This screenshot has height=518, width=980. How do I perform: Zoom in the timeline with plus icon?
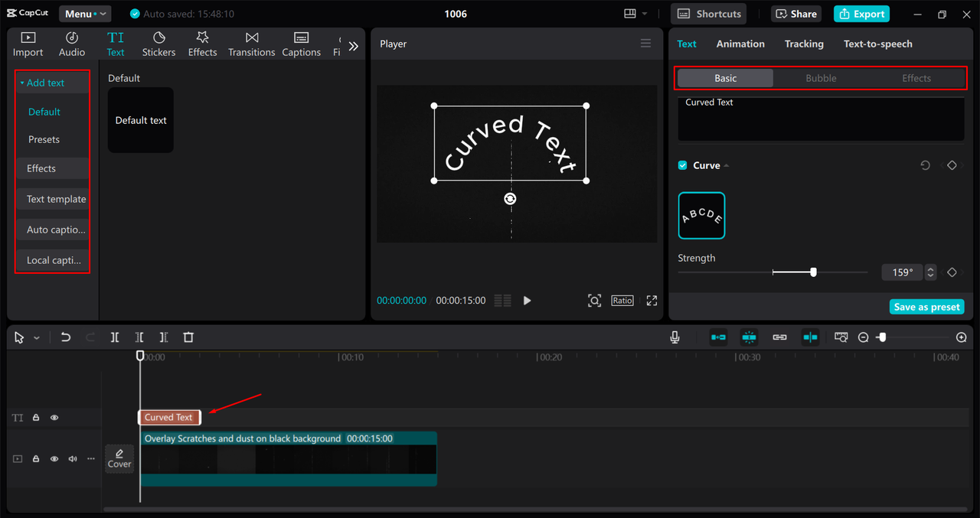coord(962,337)
